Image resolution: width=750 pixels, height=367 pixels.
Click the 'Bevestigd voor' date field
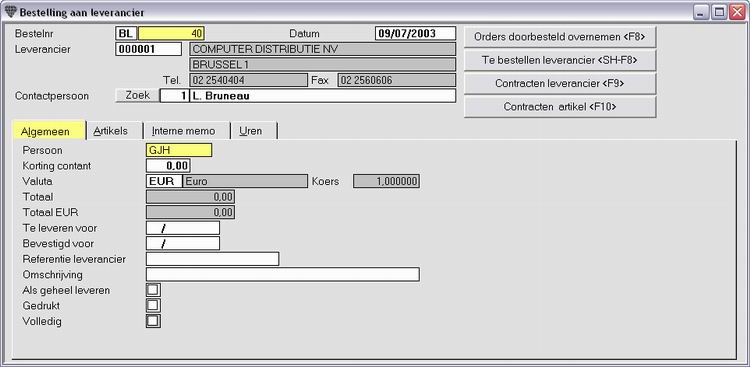tap(183, 243)
